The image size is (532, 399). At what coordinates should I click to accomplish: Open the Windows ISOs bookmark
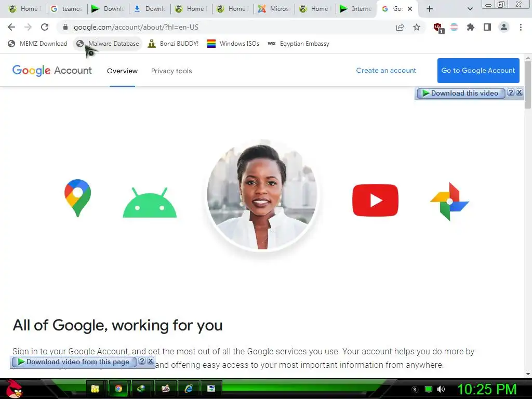233,44
